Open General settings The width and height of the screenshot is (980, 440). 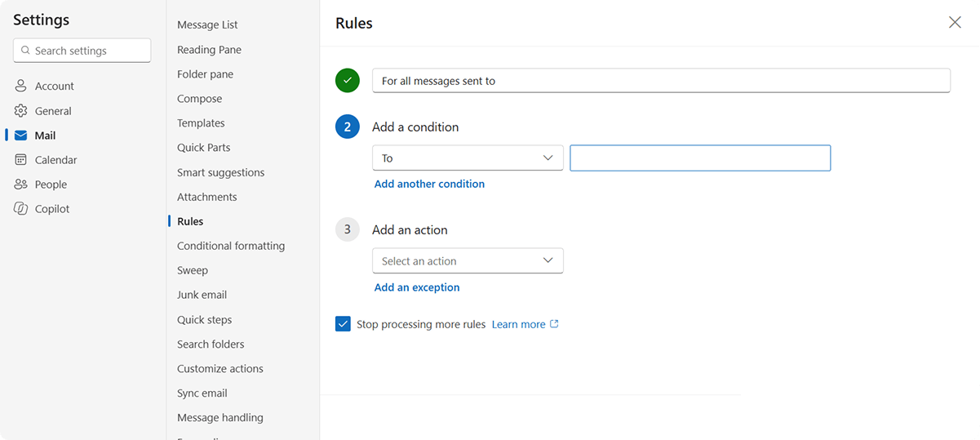pyautogui.click(x=53, y=111)
